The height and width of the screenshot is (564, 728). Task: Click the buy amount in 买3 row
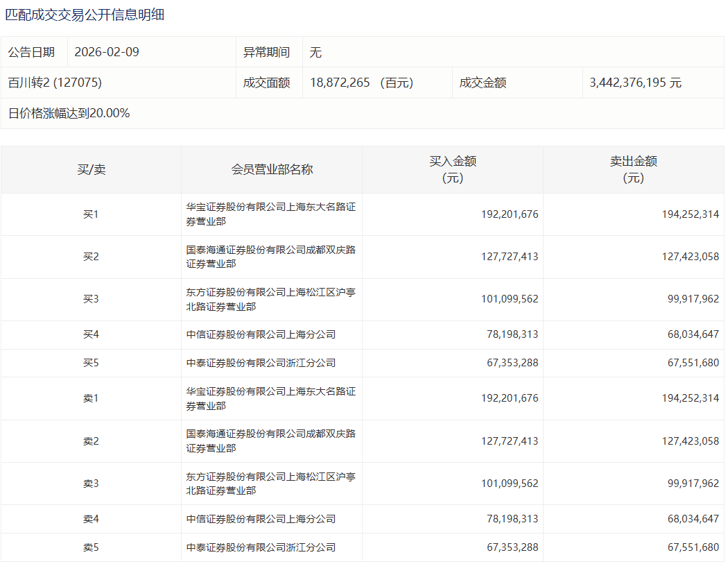pyautogui.click(x=510, y=299)
